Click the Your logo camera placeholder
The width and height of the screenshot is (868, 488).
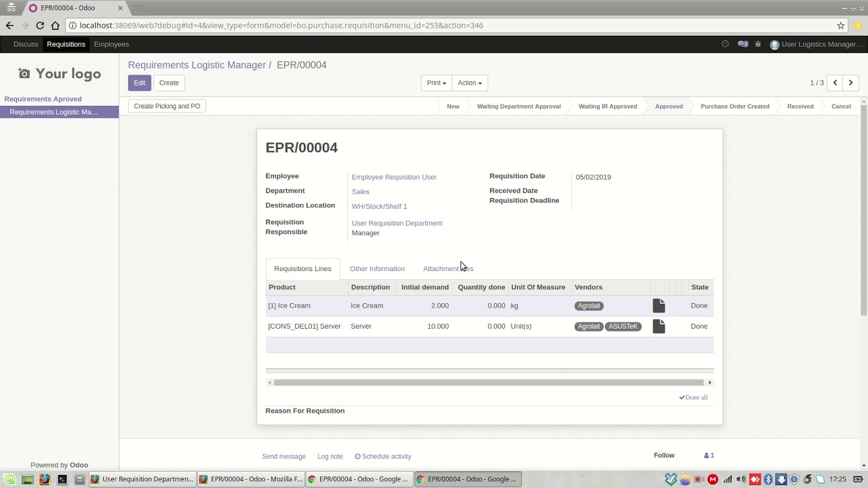60,73
